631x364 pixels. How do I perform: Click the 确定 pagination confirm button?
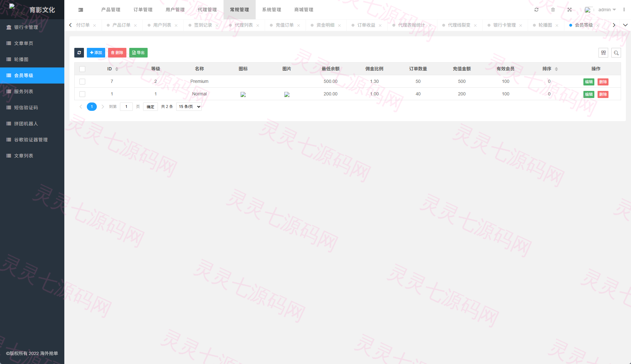pos(151,107)
